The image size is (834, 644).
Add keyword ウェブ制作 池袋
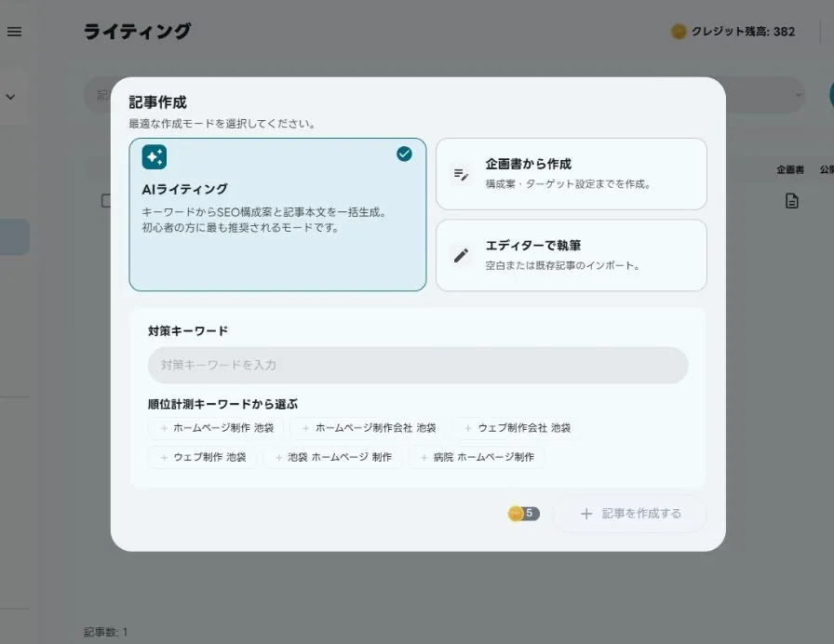pos(202,457)
